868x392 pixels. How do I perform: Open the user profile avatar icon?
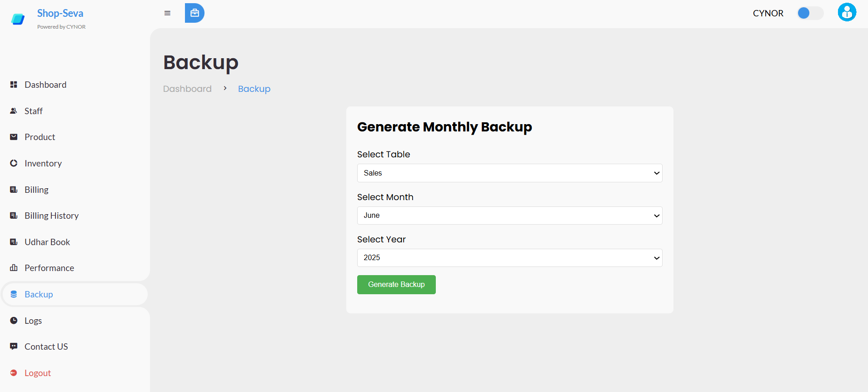[847, 12]
